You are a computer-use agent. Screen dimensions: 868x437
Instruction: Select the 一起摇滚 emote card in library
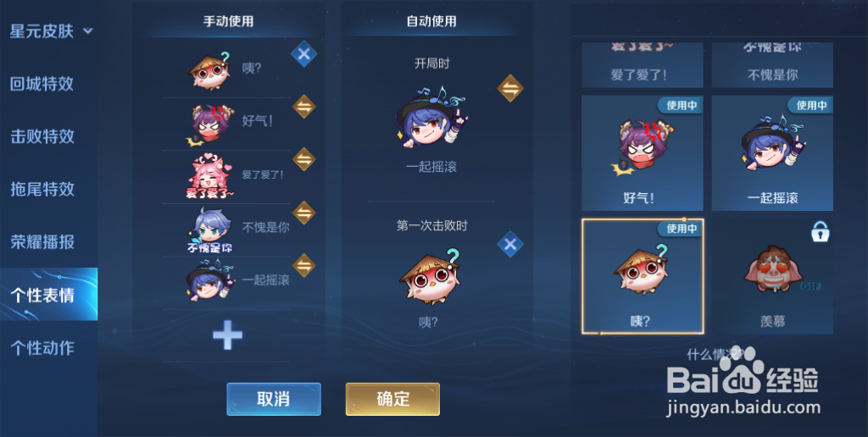(x=772, y=152)
